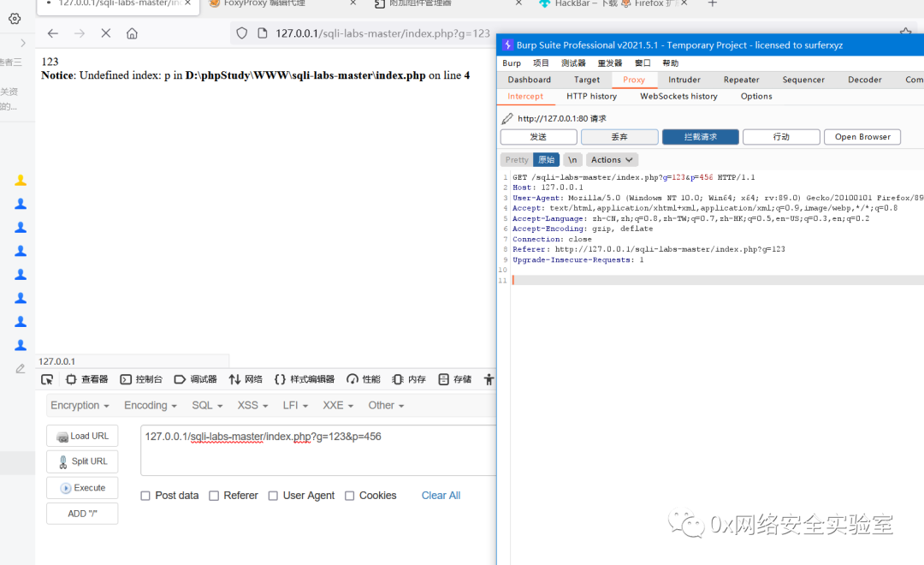Screen dimensions: 924x565
Task: Open the XSS dropdown in HackBar
Action: (252, 406)
